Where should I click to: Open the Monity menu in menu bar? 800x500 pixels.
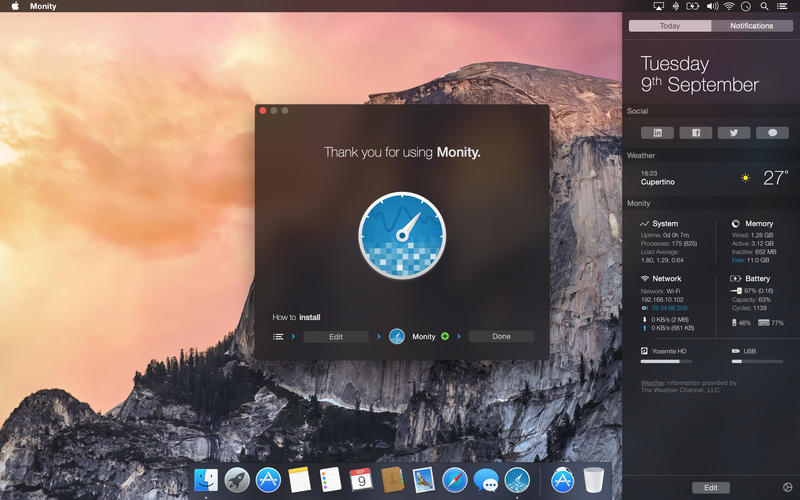click(43, 6)
